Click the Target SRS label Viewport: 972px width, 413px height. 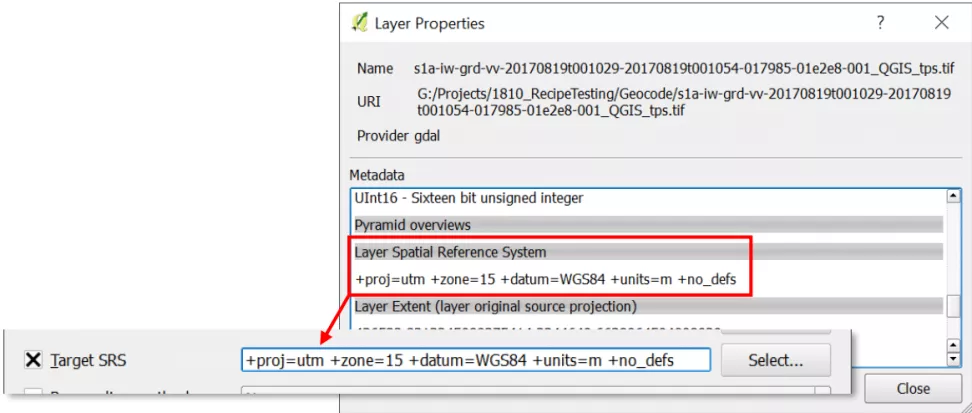89,360
